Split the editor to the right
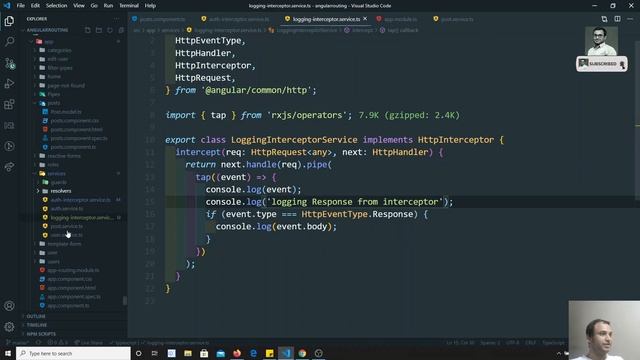 (617, 19)
